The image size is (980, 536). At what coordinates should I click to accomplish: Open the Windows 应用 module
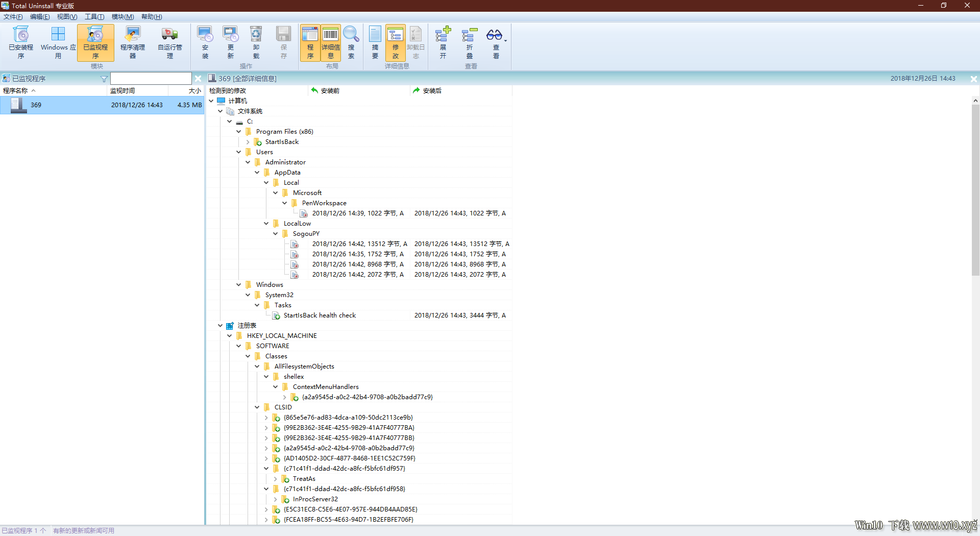pos(58,43)
